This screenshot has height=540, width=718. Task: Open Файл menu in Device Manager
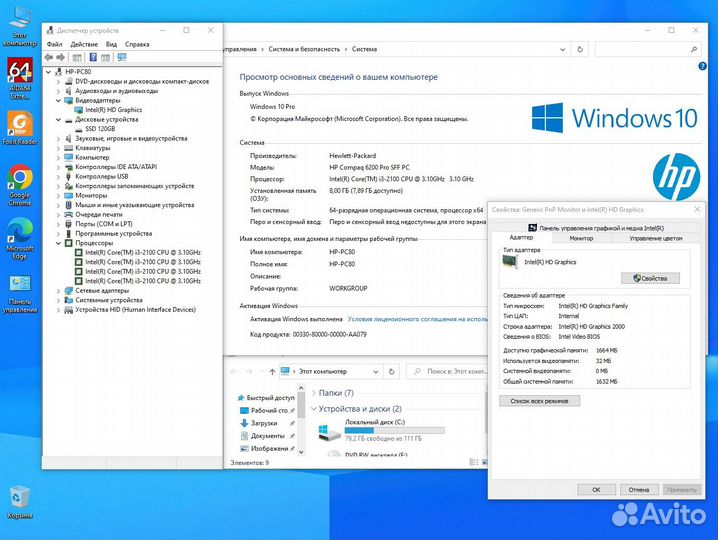tap(54, 44)
